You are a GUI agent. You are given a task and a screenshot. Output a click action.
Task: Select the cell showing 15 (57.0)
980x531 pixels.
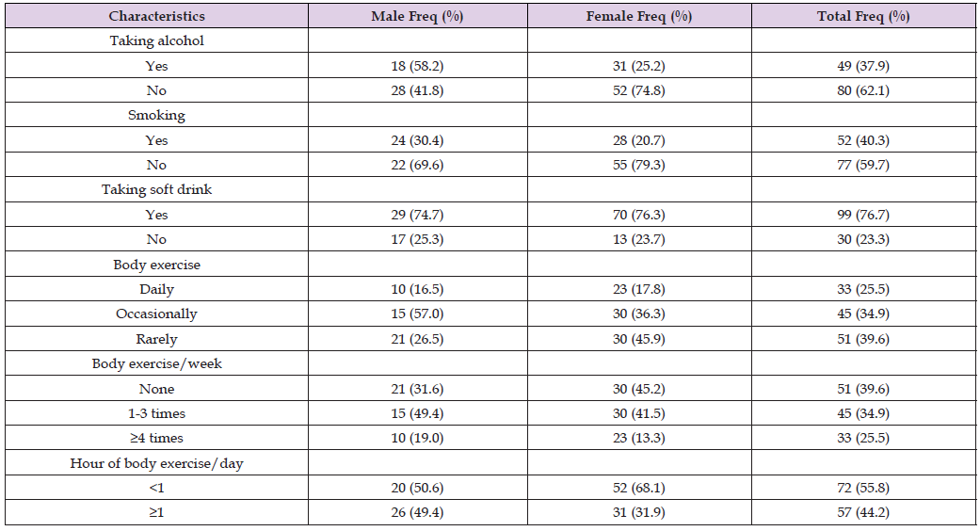(416, 314)
